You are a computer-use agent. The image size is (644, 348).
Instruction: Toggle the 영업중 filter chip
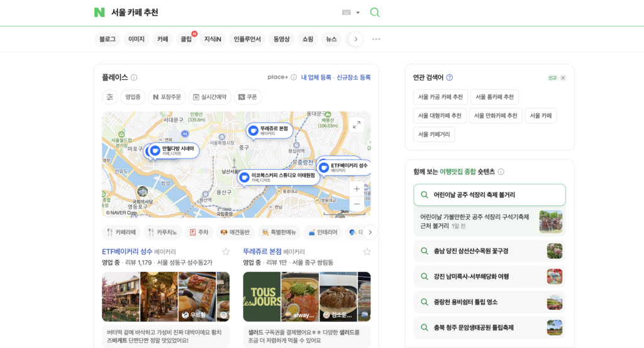pyautogui.click(x=133, y=97)
